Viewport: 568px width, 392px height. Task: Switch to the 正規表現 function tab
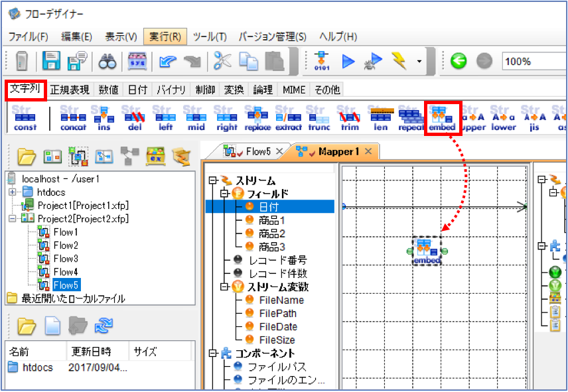click(x=70, y=90)
